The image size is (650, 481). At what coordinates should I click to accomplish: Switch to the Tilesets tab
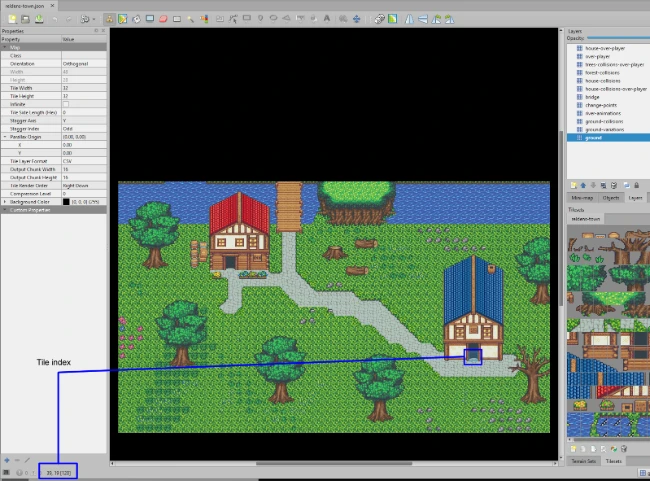coord(614,461)
